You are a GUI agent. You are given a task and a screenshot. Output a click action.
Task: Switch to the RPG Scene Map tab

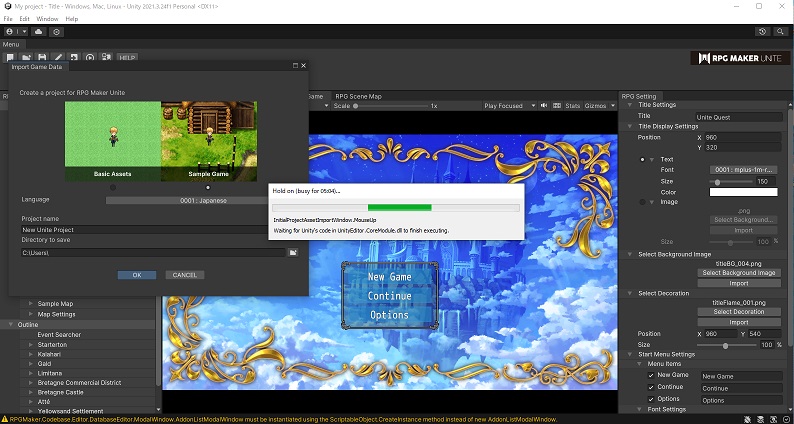click(x=358, y=96)
